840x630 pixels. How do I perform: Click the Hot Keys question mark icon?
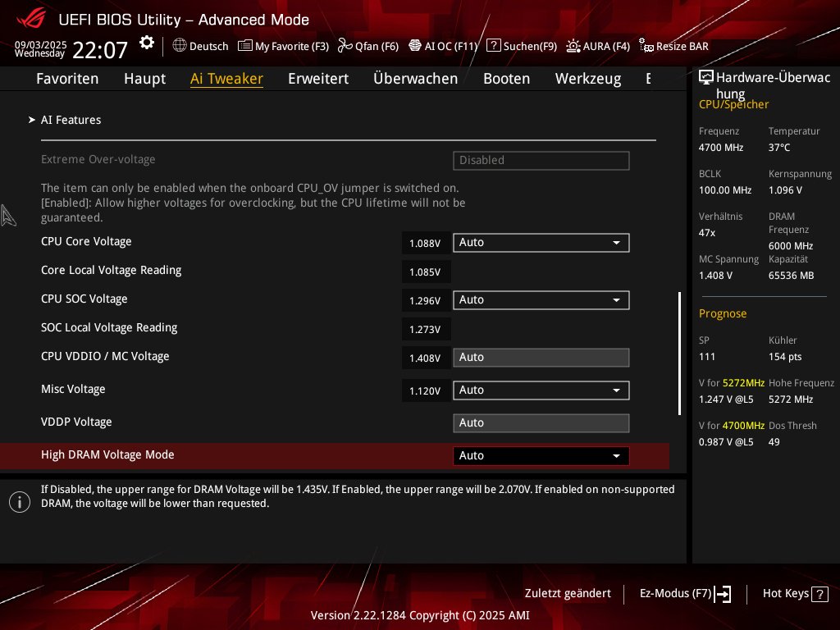pyautogui.click(x=819, y=594)
